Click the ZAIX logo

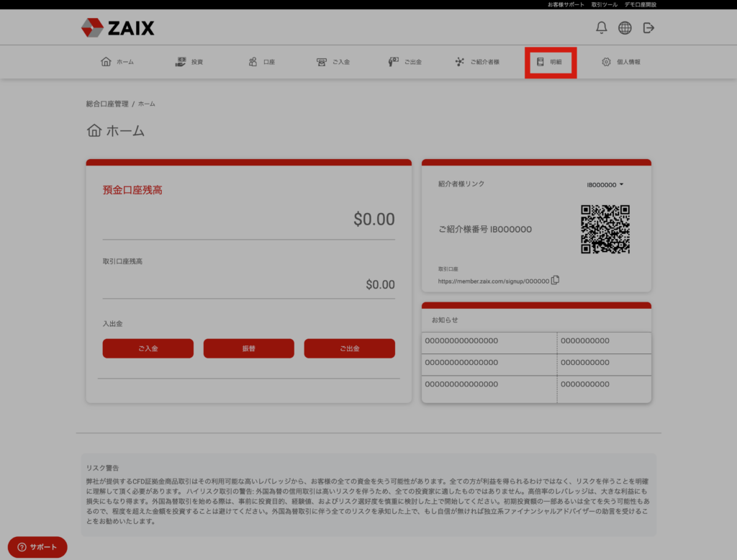click(x=118, y=28)
